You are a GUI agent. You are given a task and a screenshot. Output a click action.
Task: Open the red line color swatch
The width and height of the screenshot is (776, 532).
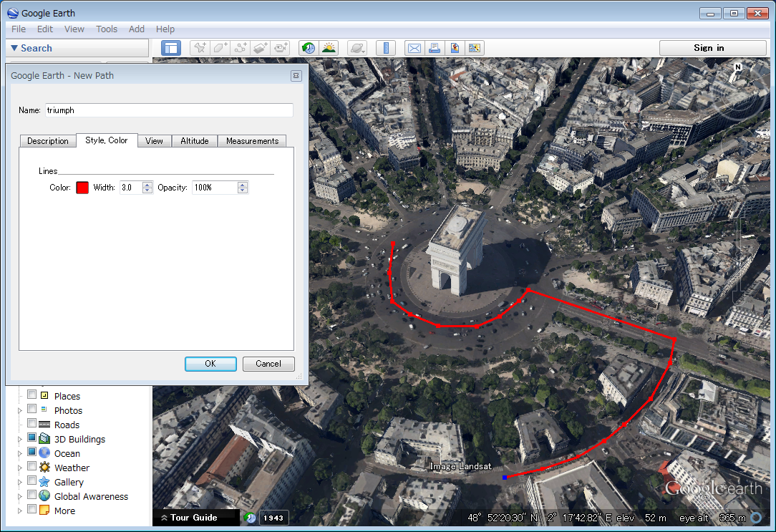point(82,188)
